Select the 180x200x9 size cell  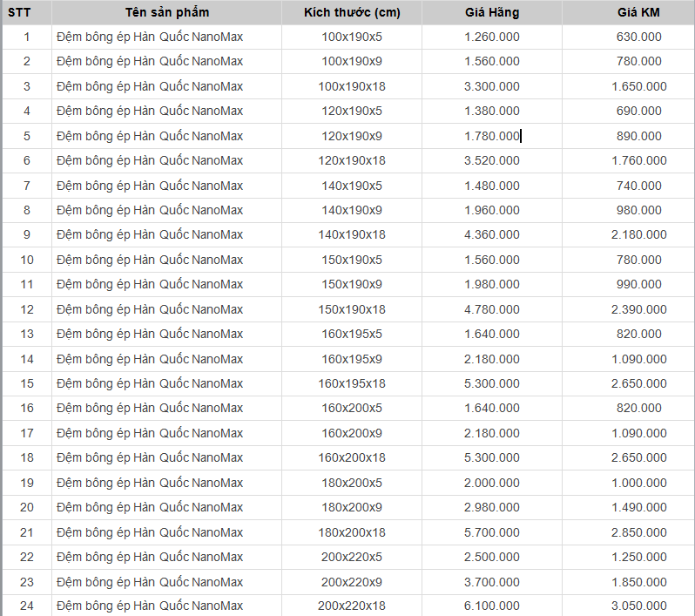coord(351,507)
